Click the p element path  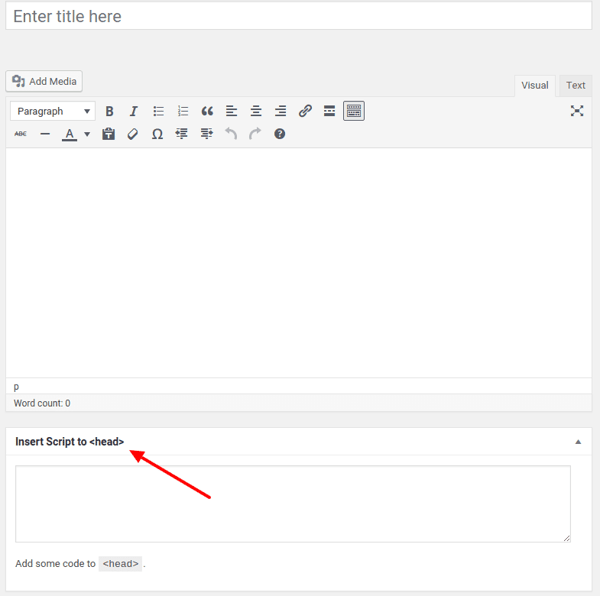click(16, 386)
